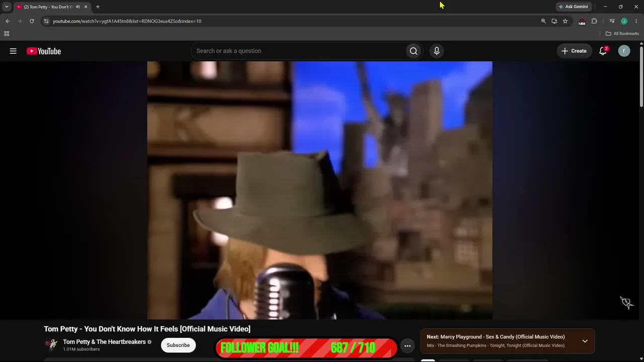The width and height of the screenshot is (644, 362).
Task: Open the YouTube account avatar menu
Action: pyautogui.click(x=624, y=51)
